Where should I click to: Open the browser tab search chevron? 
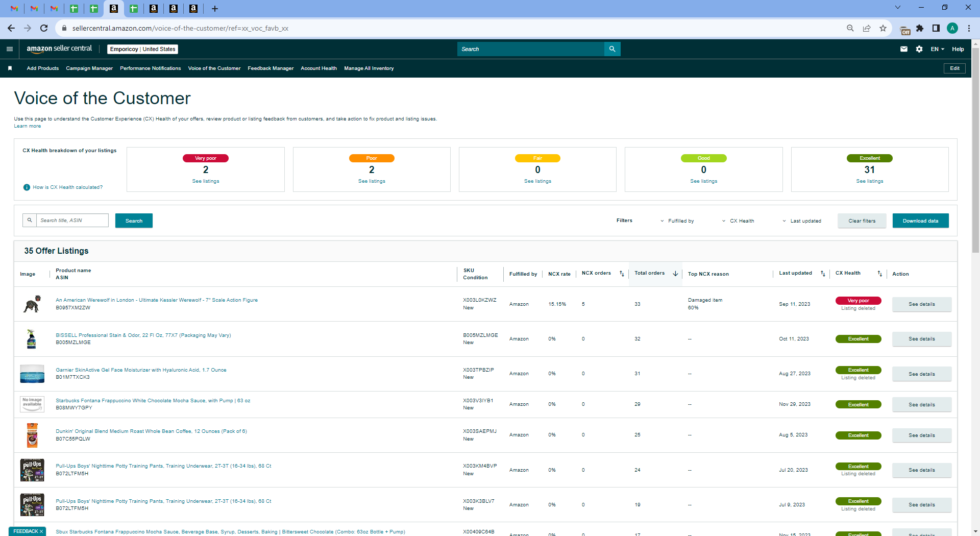pyautogui.click(x=898, y=8)
